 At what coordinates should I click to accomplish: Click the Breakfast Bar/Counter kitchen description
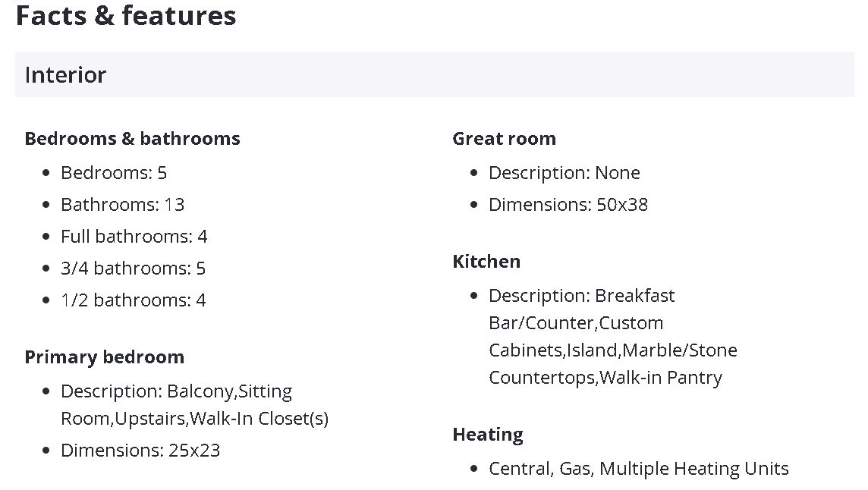coord(581,296)
